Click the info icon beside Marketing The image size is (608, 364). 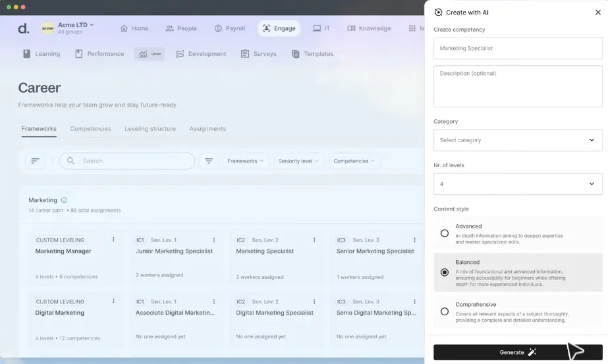[x=64, y=200]
